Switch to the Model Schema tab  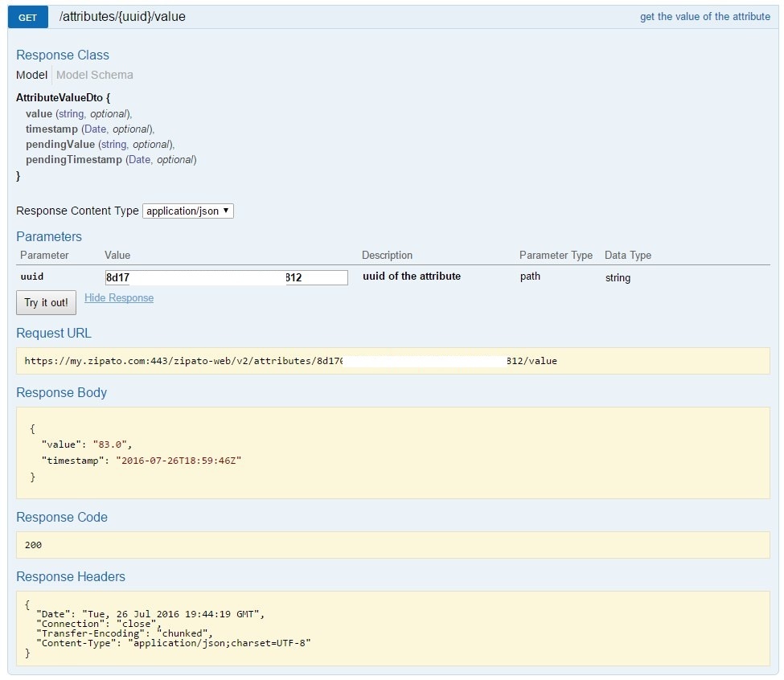pyautogui.click(x=95, y=75)
